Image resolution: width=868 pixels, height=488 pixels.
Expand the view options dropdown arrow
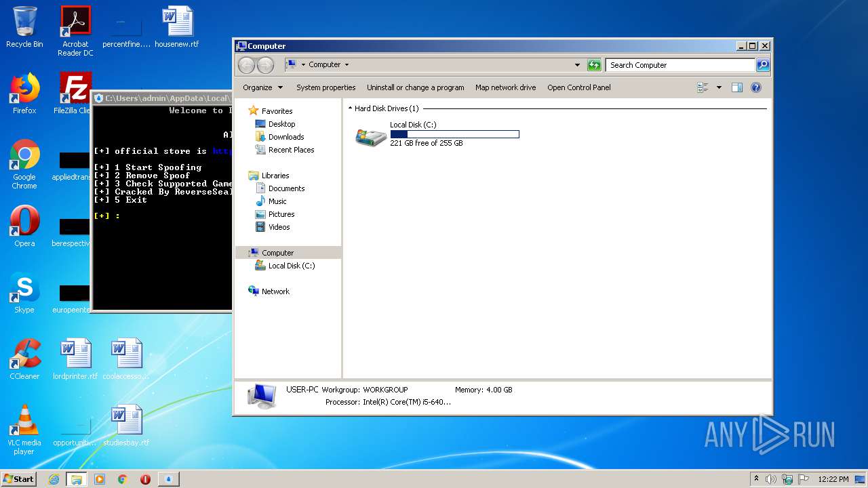click(x=719, y=87)
